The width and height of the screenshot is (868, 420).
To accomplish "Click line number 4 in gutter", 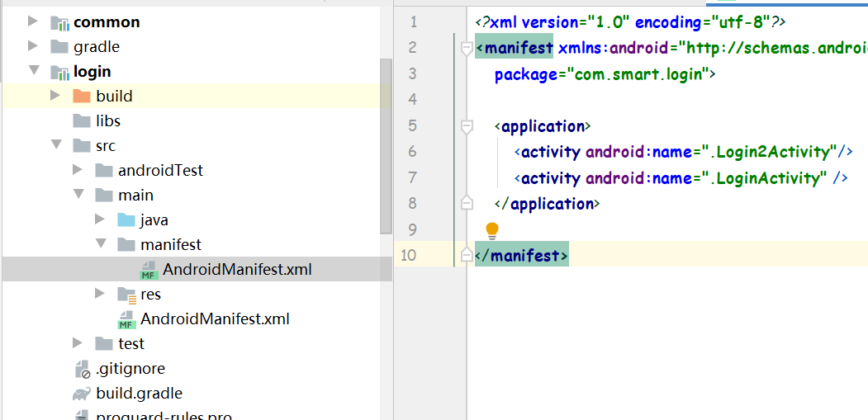I will [x=411, y=100].
